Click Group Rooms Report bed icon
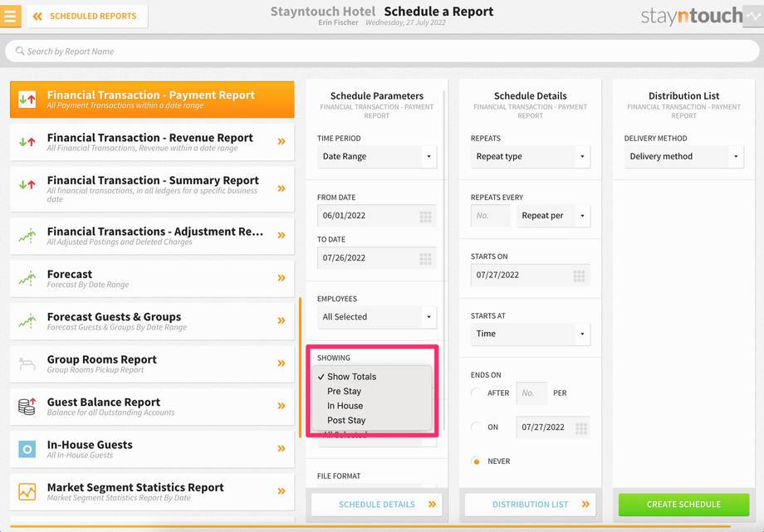The width and height of the screenshot is (764, 532). click(x=27, y=364)
